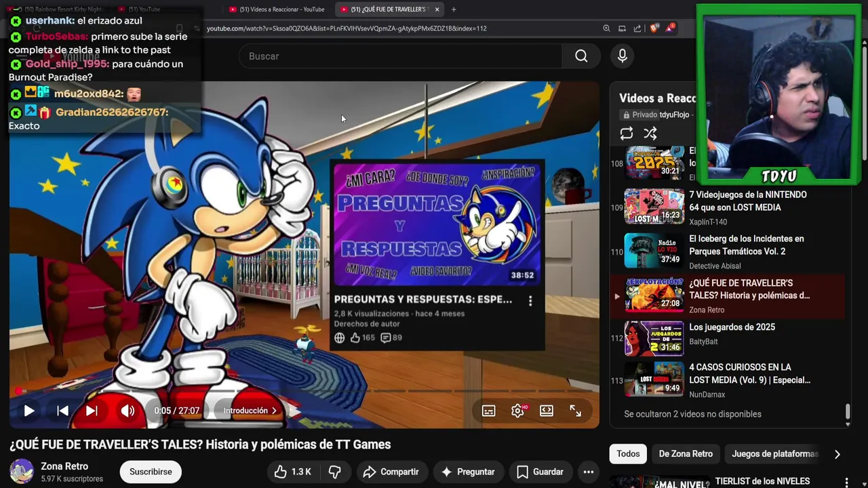Enter fullscreen mode in the player
Image resolution: width=868 pixels, height=488 pixels.
point(575,411)
